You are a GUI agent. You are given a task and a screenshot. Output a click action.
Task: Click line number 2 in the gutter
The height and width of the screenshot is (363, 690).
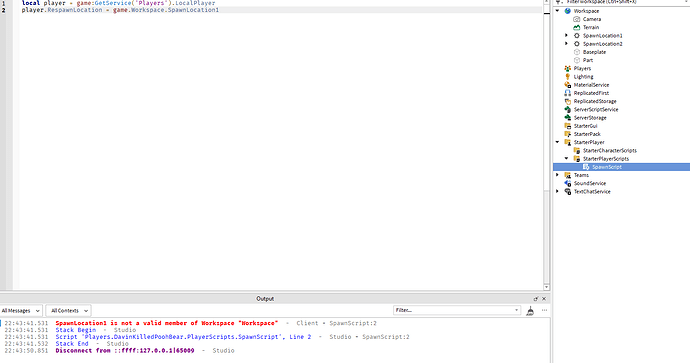pos(4,10)
